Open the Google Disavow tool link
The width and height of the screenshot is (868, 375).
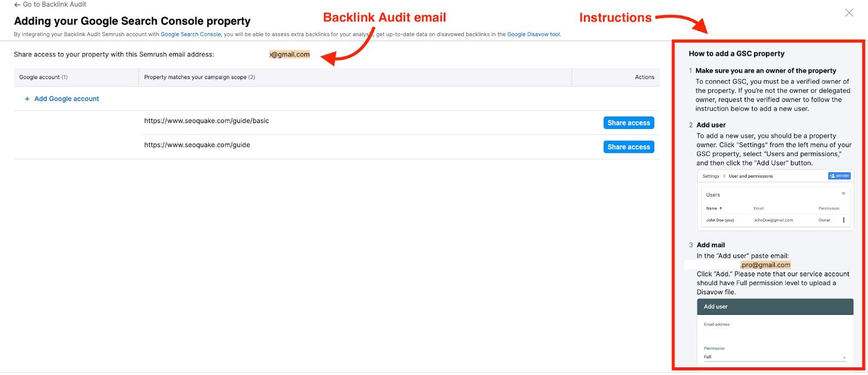533,34
